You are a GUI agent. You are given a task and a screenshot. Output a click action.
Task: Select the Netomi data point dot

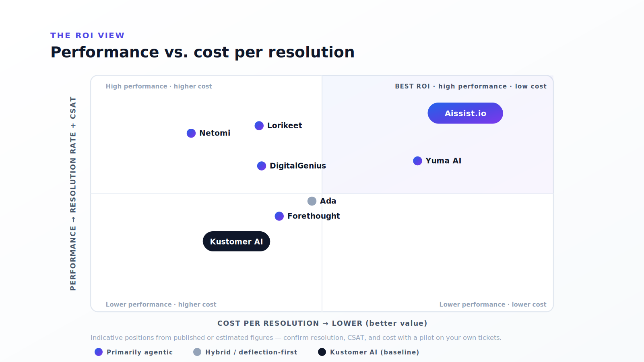(191, 133)
